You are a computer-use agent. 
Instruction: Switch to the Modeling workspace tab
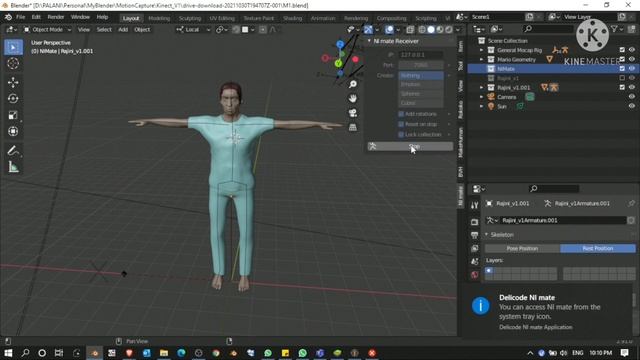159,18
